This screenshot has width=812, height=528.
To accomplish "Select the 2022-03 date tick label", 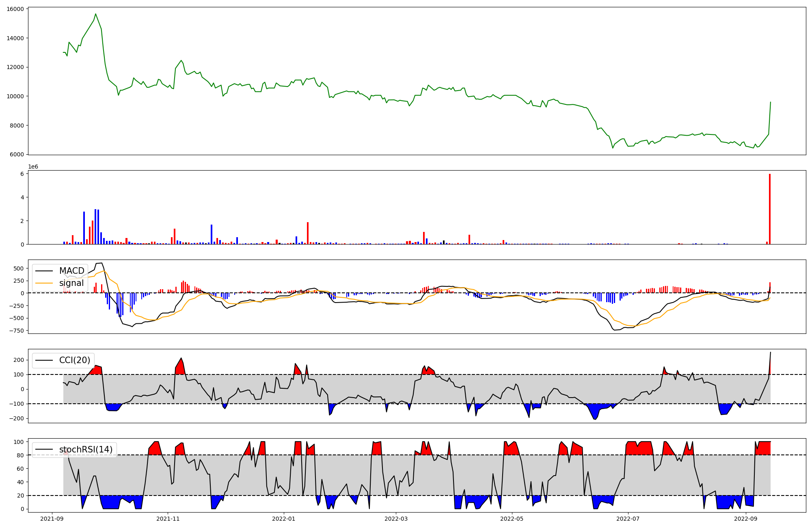I will click(x=396, y=519).
